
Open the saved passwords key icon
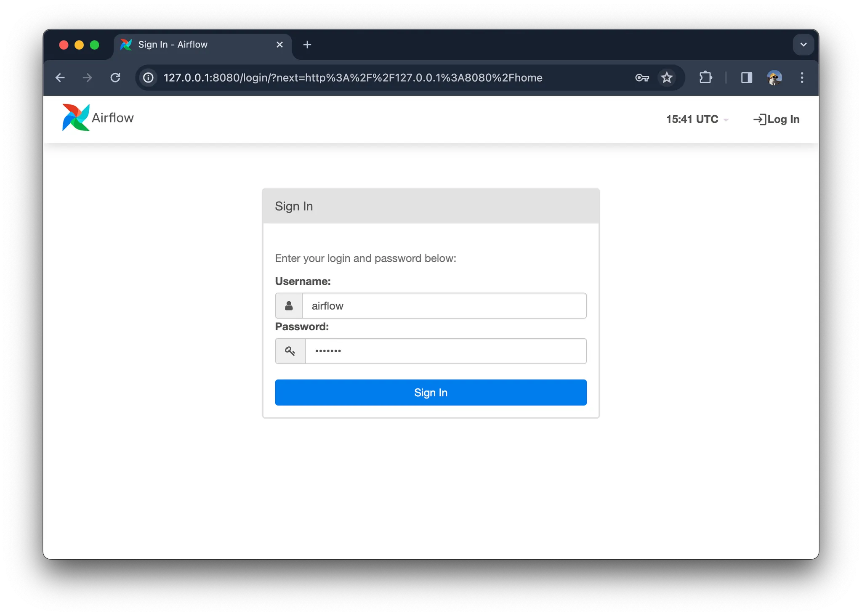642,78
